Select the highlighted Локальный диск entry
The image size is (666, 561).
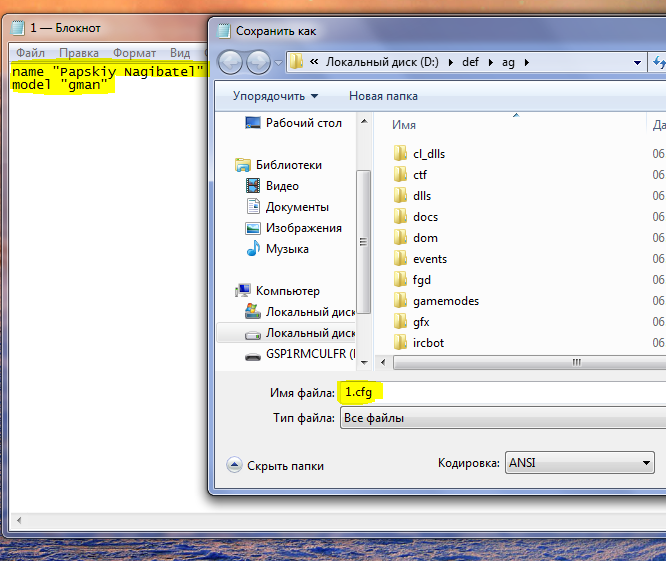click(x=286, y=333)
